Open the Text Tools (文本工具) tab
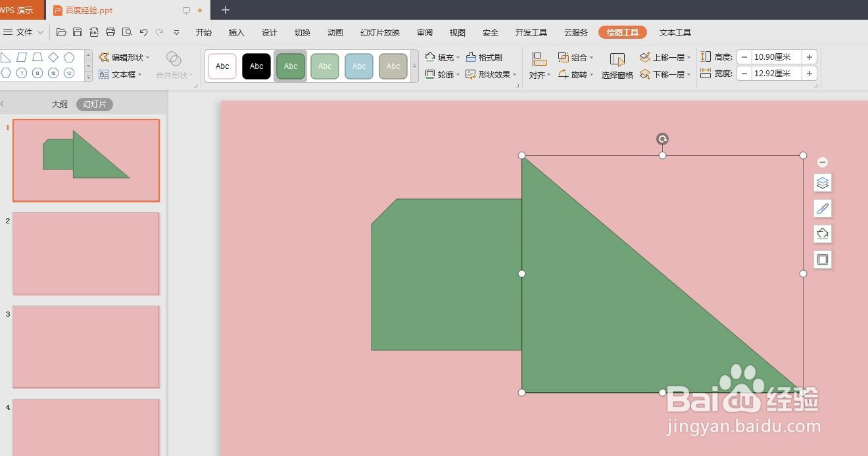 (675, 32)
